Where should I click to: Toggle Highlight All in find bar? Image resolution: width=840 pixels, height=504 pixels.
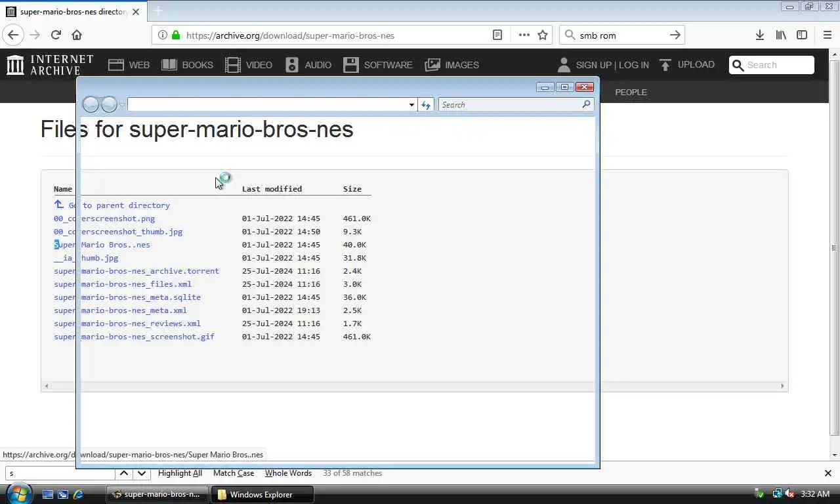(x=180, y=473)
